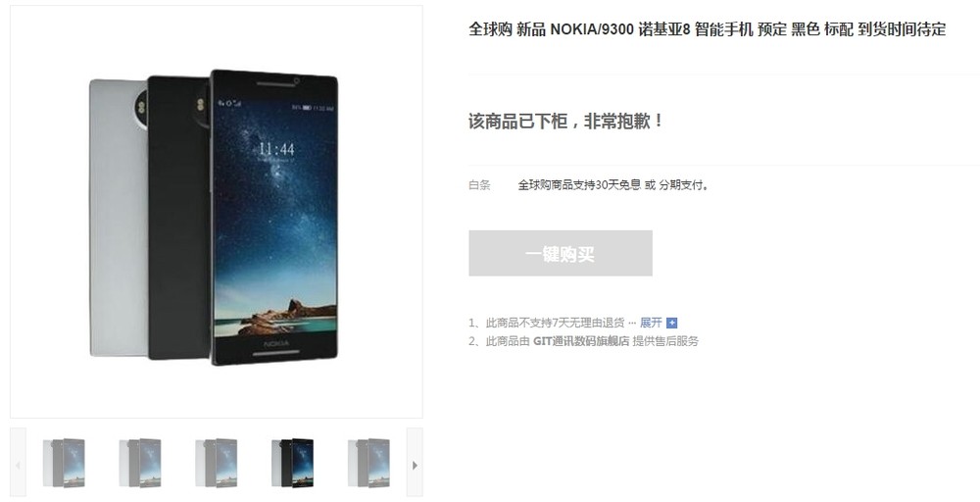Viewport: 980px width, 502px height.
Task: Click the NOKIA logo on the phone front
Action: (x=275, y=344)
